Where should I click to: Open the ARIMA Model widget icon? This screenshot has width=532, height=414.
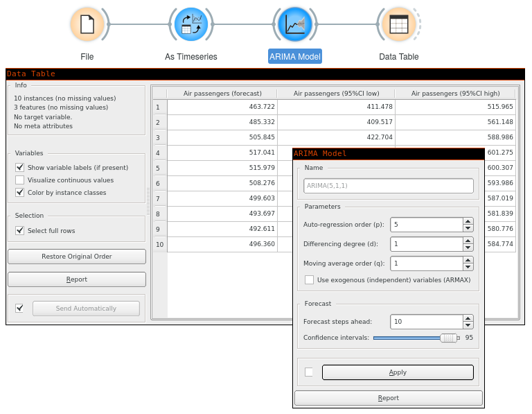(x=294, y=25)
